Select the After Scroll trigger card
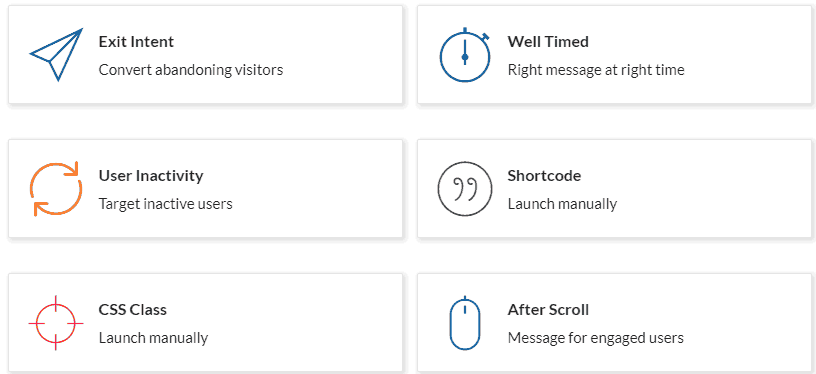Viewport: 816px width, 374px height. point(615,323)
